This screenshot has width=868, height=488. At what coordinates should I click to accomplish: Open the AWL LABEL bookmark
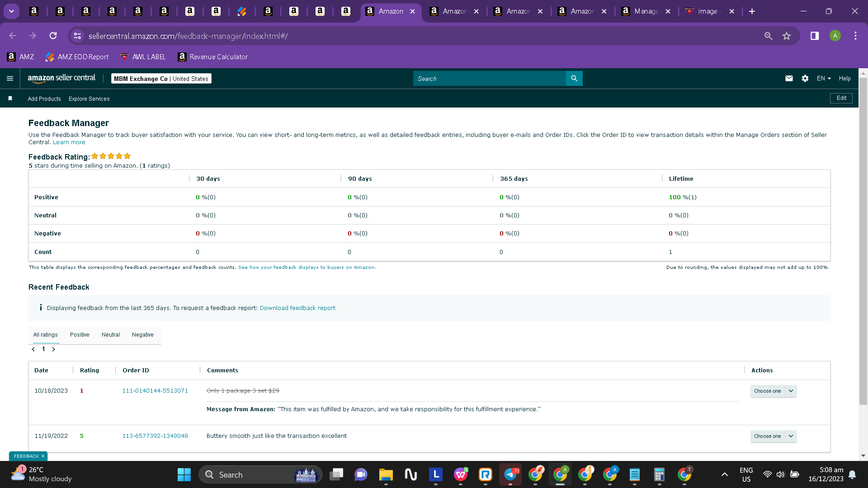[143, 57]
